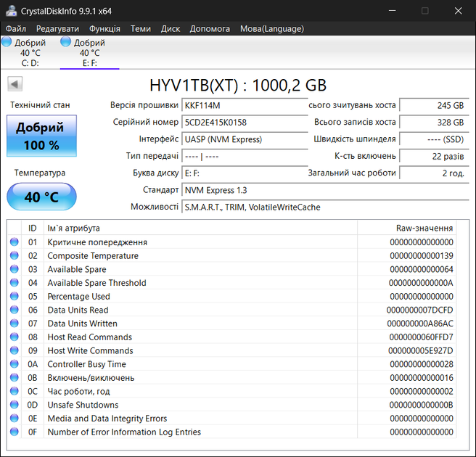Viewport: 476px width, 457px height.
Task: Click status orb of Host Read Commands row
Action: 15,337
